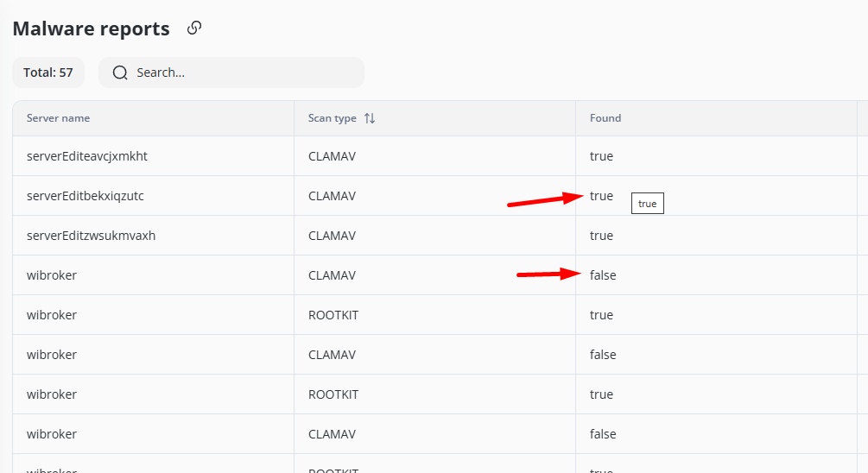The image size is (868, 473).
Task: Click true value in serverEditeavcjxmkht row
Action: coord(601,156)
